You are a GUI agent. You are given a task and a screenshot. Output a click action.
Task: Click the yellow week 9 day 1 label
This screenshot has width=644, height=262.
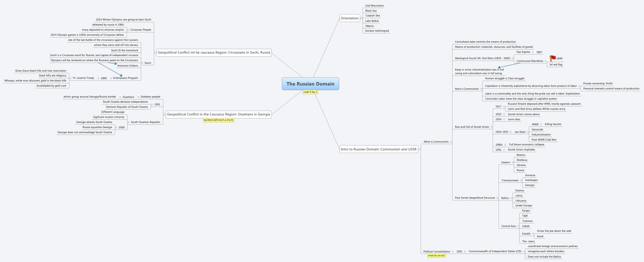[x=310, y=92]
